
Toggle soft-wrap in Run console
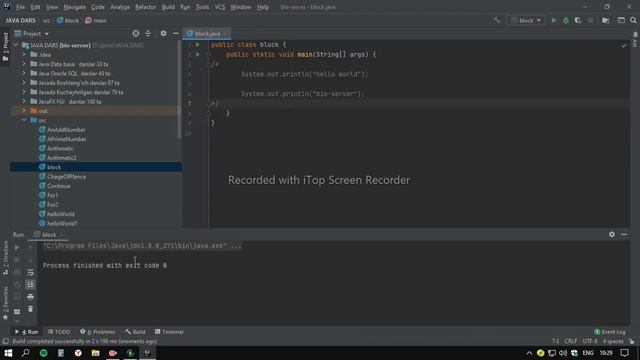(30, 272)
